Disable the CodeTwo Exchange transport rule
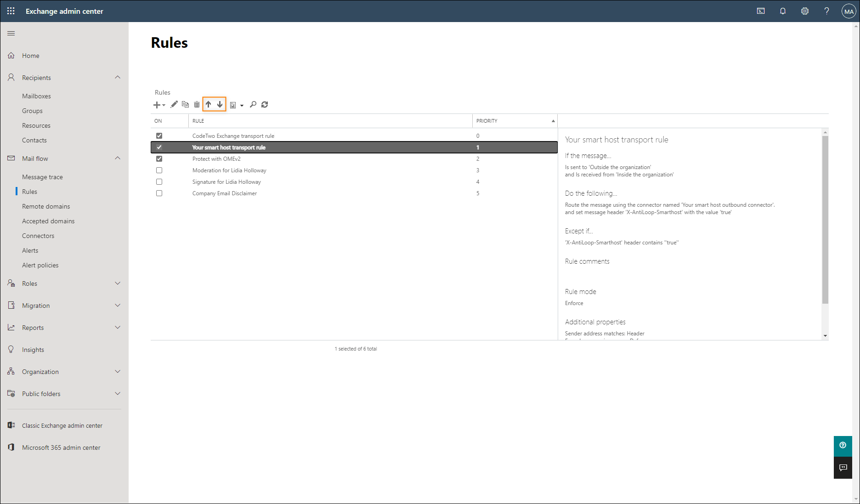Screen dimensions: 860x504 tap(159, 136)
